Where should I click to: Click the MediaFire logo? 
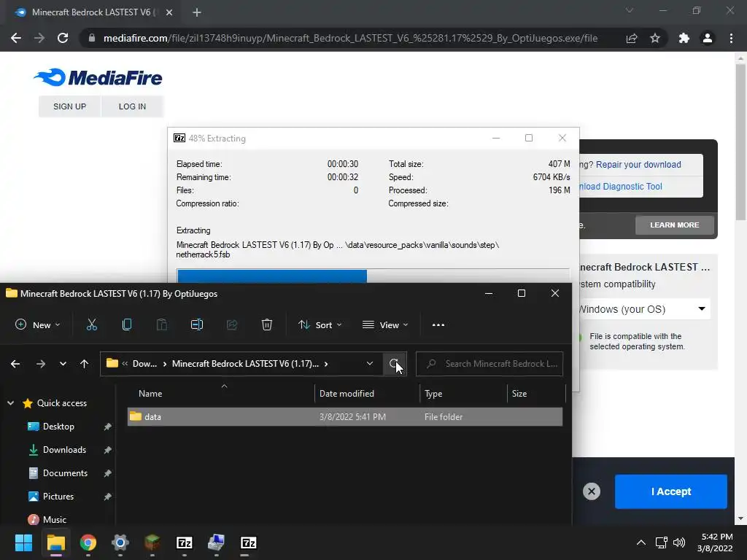98,77
